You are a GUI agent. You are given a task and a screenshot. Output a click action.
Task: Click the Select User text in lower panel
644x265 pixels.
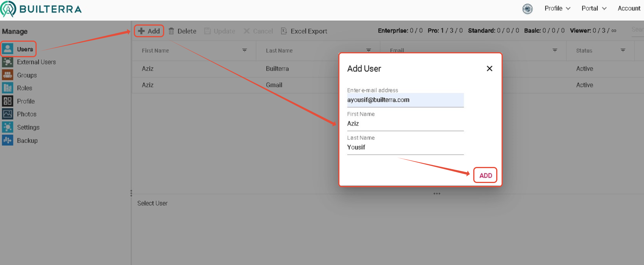[x=152, y=203]
